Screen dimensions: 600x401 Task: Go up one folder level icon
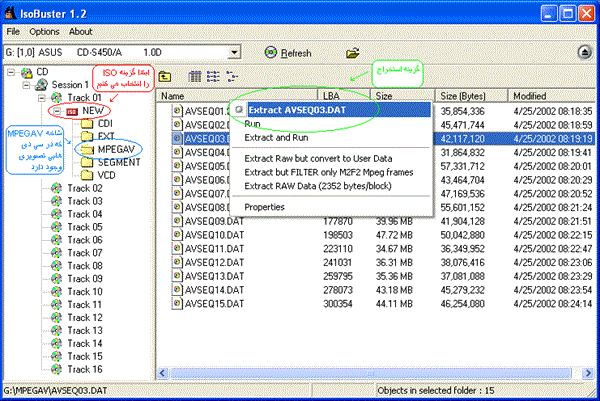point(165,77)
